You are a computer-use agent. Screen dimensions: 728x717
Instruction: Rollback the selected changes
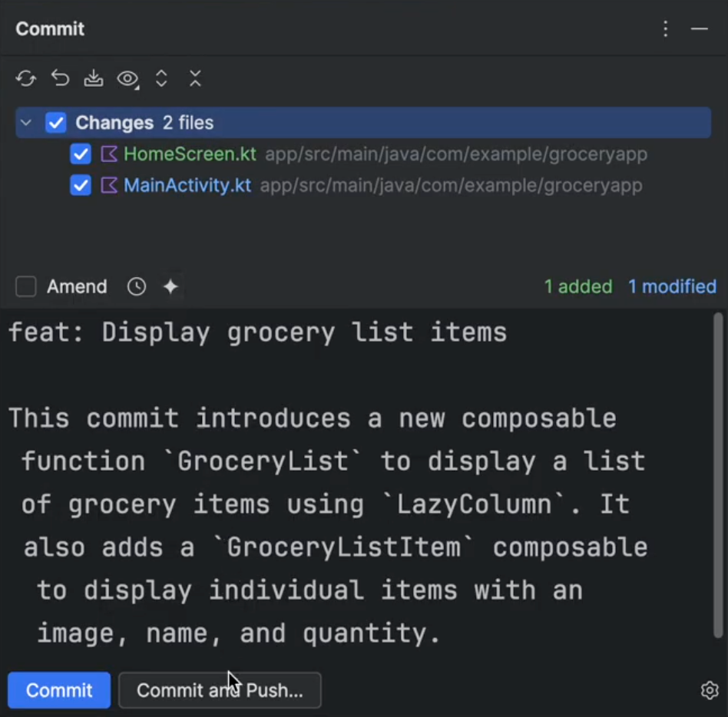coord(60,78)
